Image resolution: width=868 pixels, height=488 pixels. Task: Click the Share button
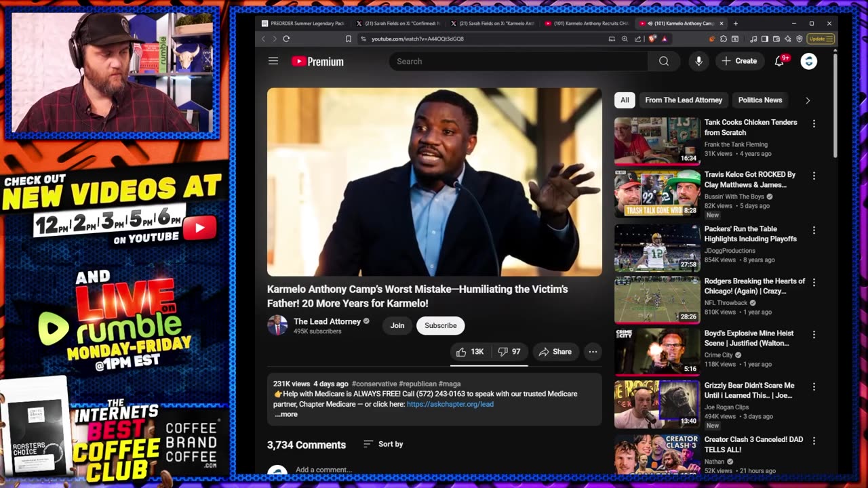555,352
